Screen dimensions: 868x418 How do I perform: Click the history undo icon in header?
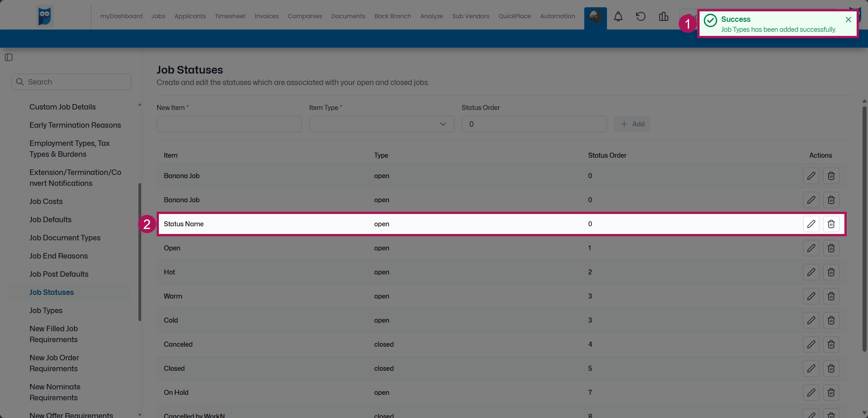641,16
